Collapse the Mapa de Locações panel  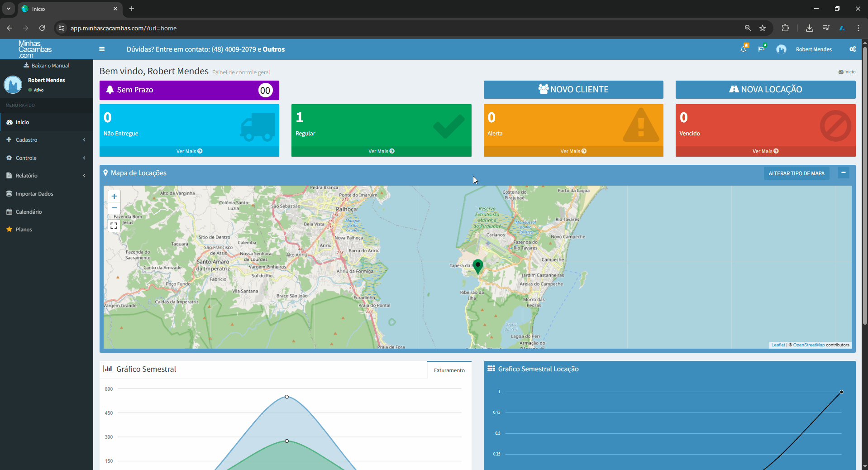coord(844,173)
